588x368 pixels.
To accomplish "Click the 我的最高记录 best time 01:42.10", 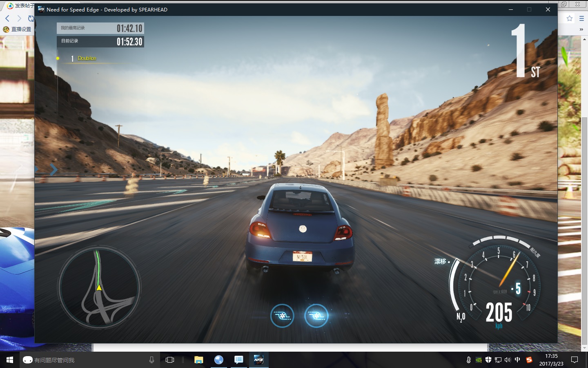I will coord(100,28).
